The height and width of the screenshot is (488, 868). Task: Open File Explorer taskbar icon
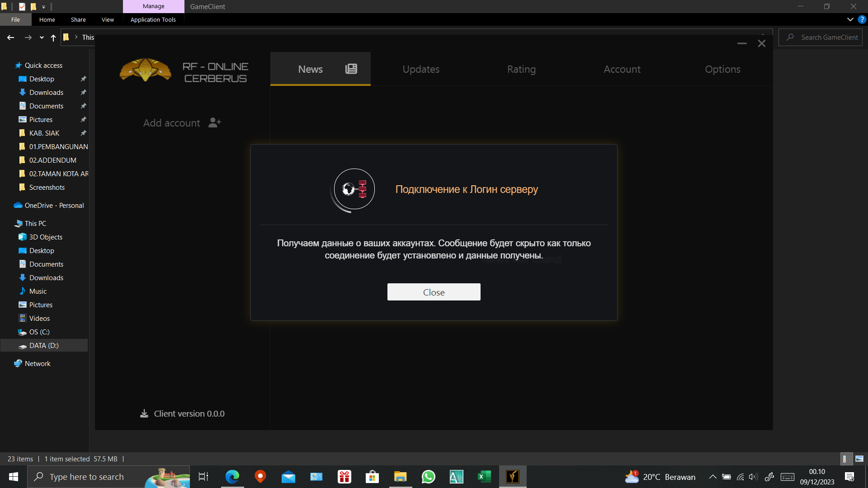[x=400, y=477]
